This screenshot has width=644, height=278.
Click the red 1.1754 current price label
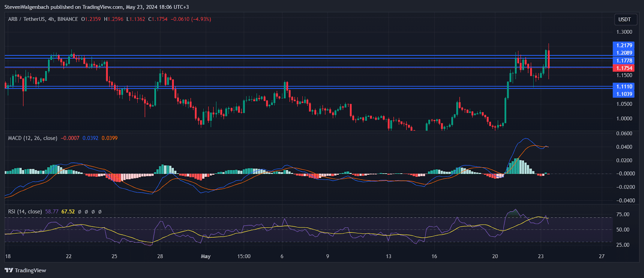pyautogui.click(x=624, y=68)
